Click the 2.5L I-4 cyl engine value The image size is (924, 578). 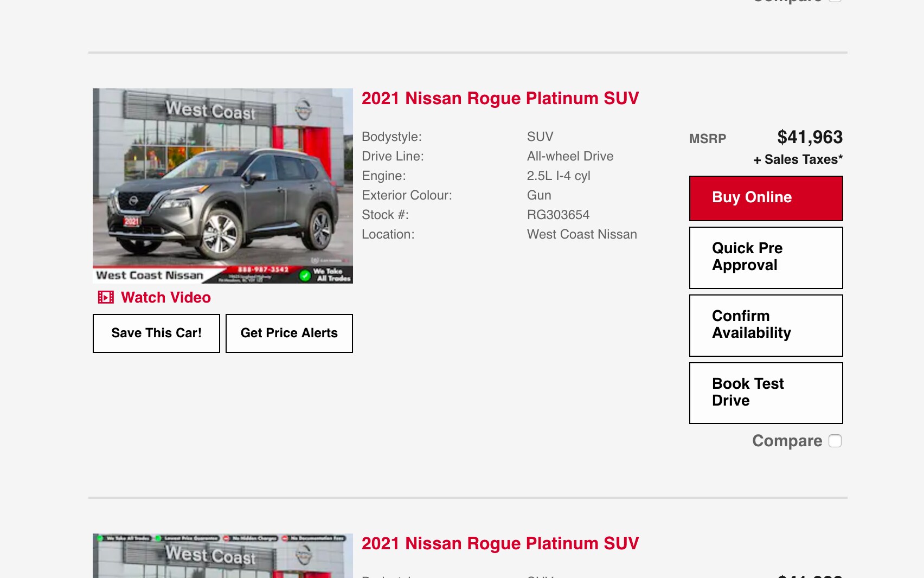(559, 176)
